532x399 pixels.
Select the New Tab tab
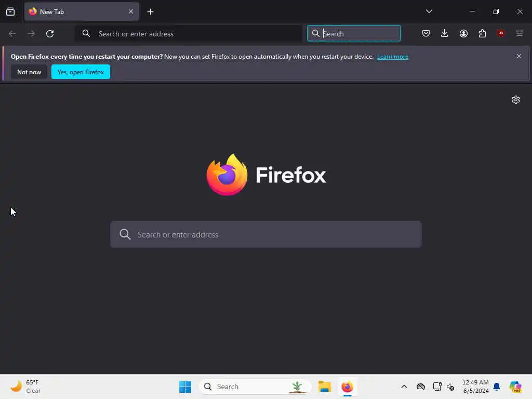click(x=82, y=11)
